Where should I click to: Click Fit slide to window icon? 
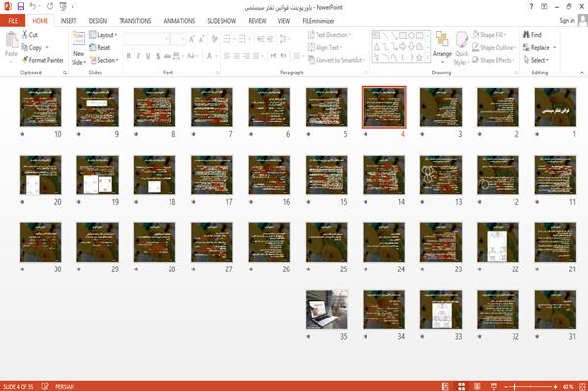[583, 386]
